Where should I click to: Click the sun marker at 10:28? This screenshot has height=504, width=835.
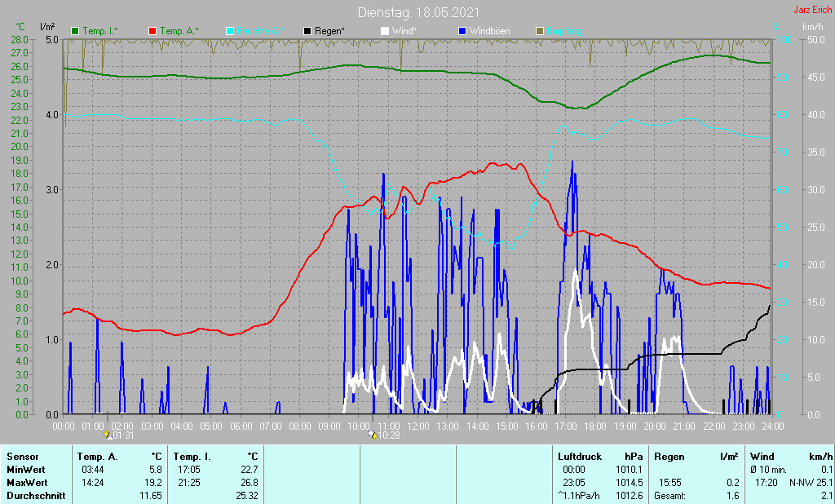point(372,435)
